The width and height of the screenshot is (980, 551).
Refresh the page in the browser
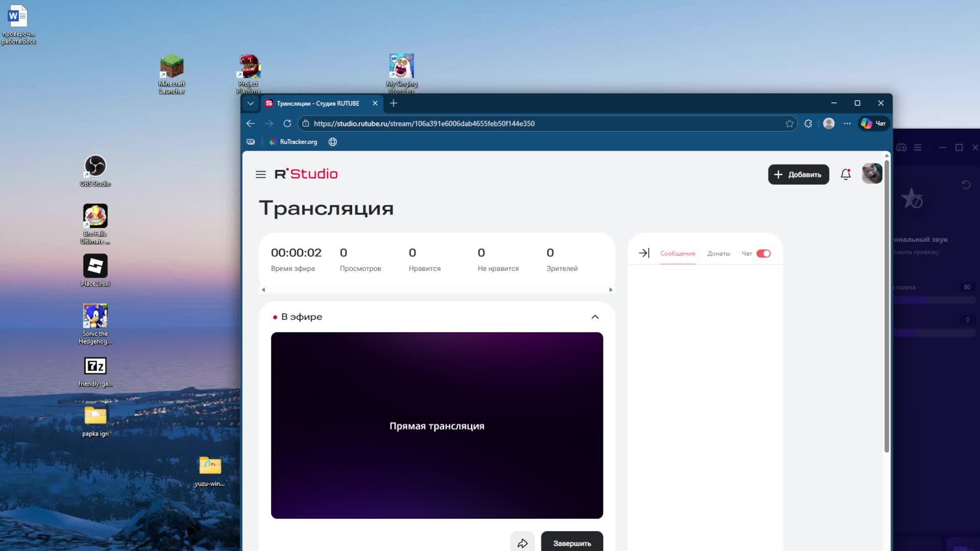(287, 123)
